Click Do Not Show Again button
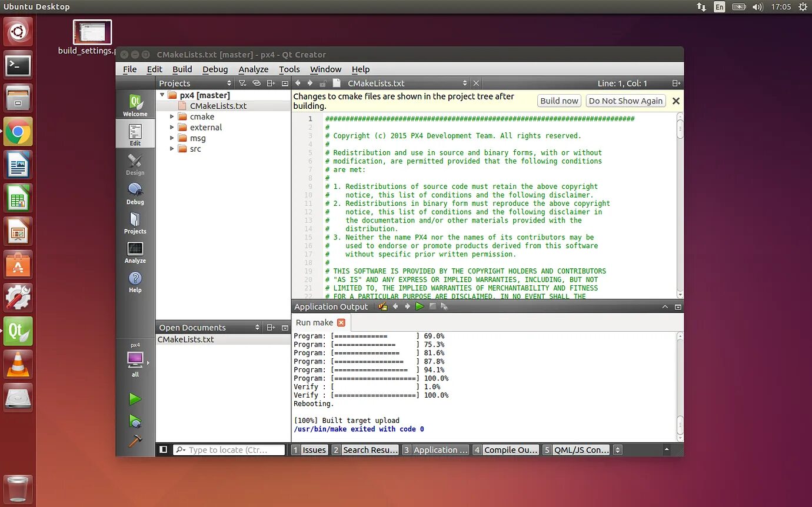812x507 pixels. [625, 101]
